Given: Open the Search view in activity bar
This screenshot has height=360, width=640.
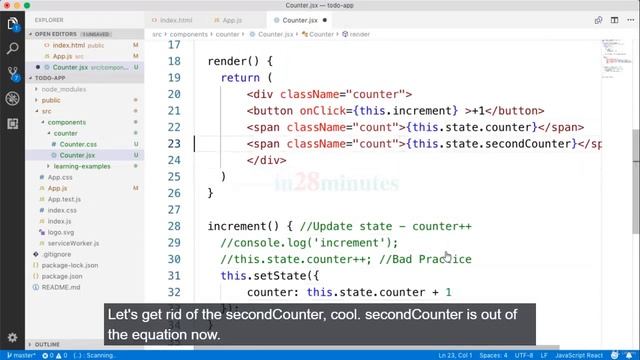Looking at the screenshot, I should [12, 49].
